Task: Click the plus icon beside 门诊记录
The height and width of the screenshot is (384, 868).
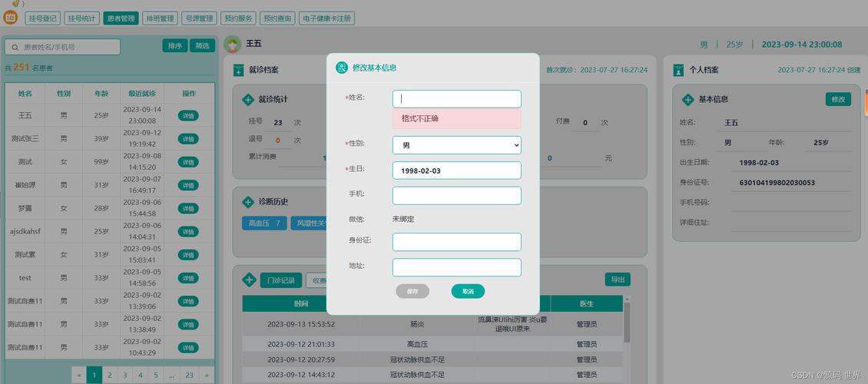Action: coord(249,280)
